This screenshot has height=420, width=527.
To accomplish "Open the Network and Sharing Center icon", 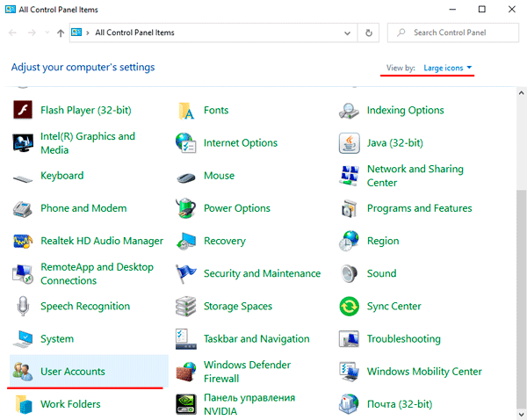I will point(350,176).
